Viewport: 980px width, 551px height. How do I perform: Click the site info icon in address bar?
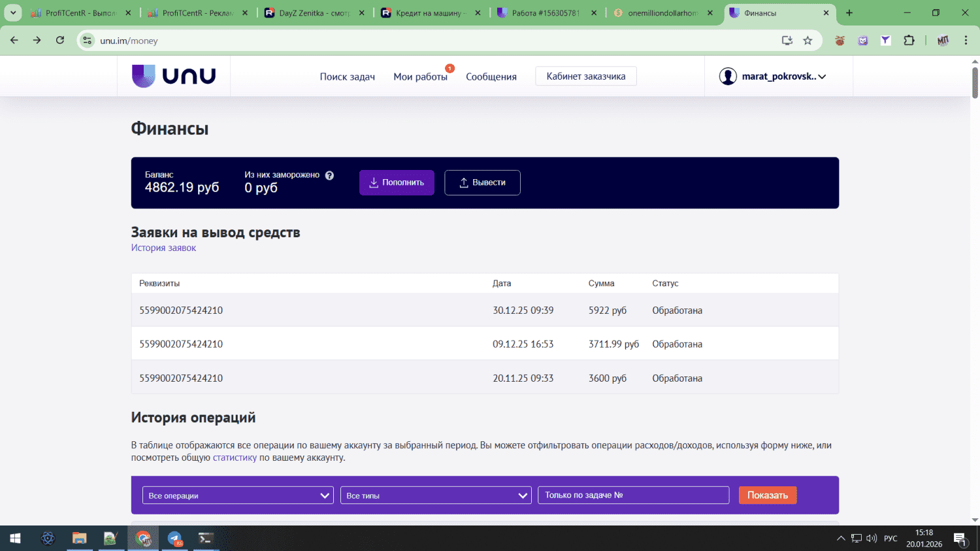click(87, 41)
